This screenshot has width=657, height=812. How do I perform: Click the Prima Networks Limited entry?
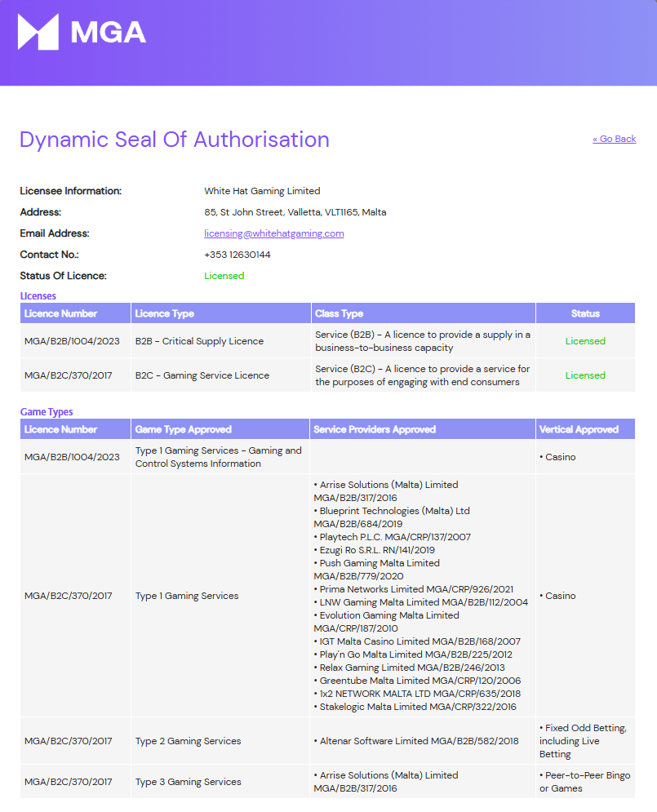(414, 589)
